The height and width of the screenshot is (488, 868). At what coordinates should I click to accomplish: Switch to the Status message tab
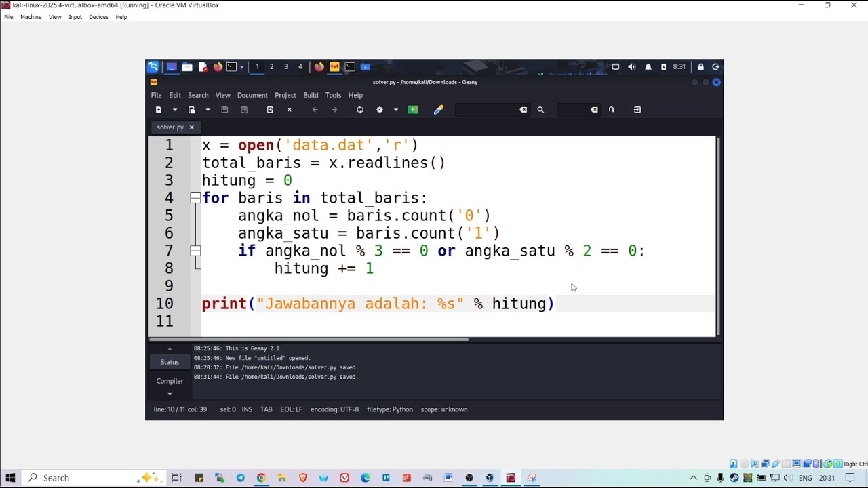tap(170, 362)
